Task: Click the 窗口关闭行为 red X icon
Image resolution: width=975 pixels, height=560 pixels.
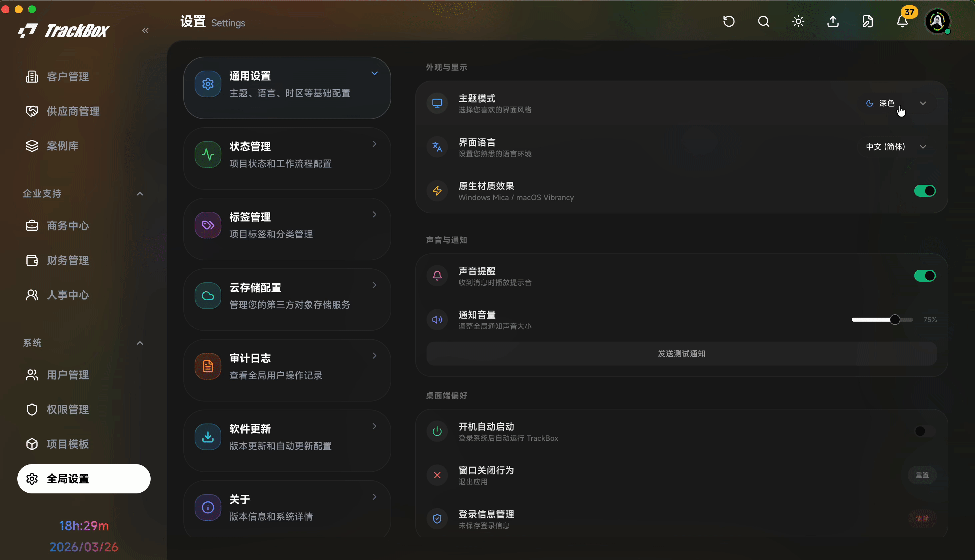Action: pos(437,475)
